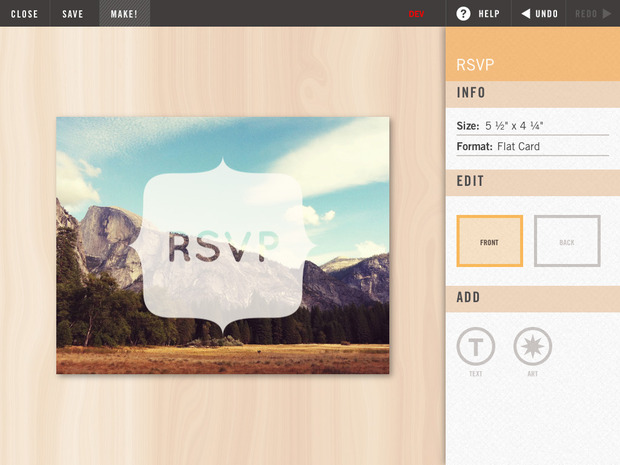The image size is (620, 465).
Task: Click the CLOSE button in top bar
Action: coord(25,14)
